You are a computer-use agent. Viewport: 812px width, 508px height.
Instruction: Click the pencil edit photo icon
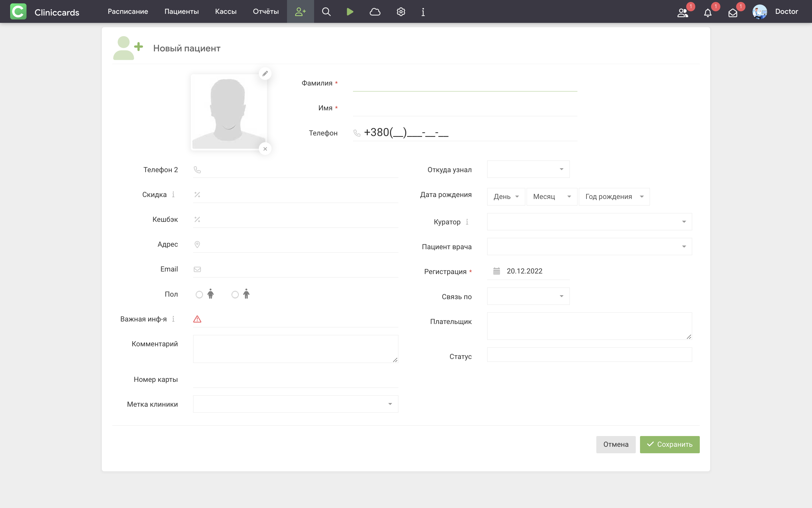(265, 73)
